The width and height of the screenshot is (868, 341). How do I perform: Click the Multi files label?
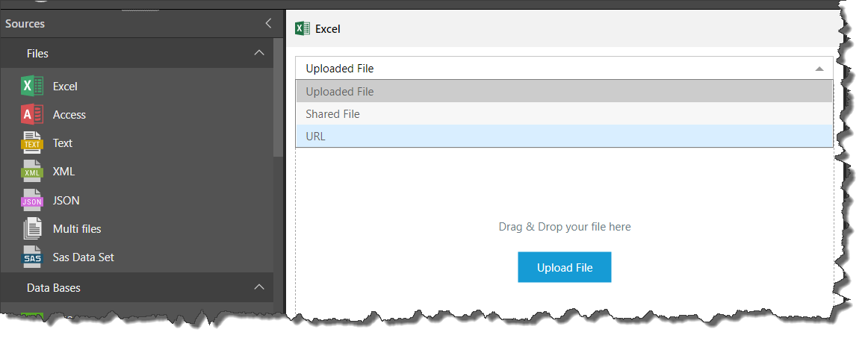pos(77,229)
